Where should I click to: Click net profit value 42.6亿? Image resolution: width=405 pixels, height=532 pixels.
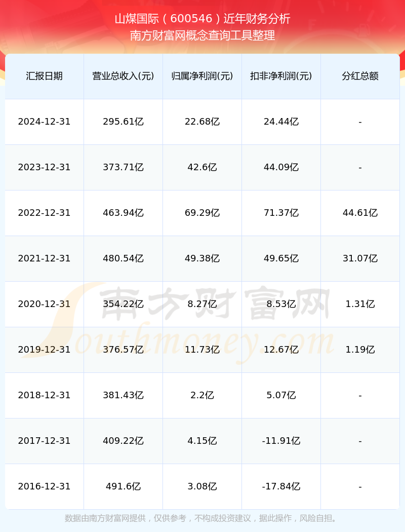tap(202, 167)
